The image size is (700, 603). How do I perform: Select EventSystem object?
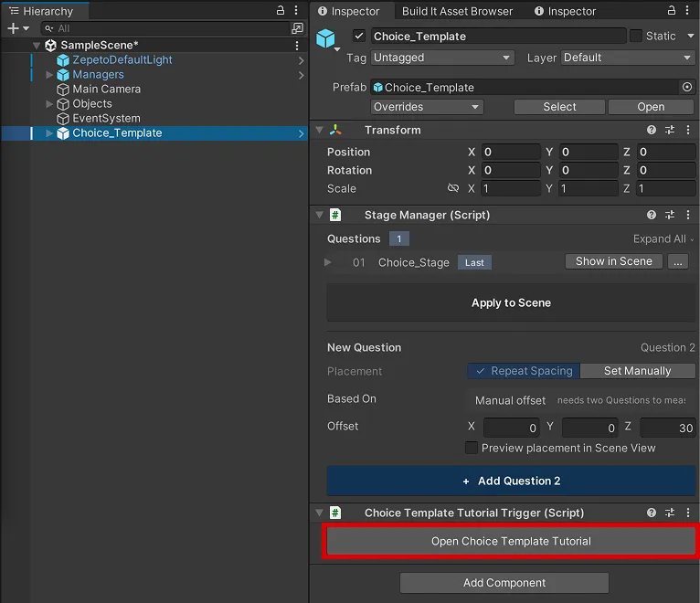click(106, 118)
